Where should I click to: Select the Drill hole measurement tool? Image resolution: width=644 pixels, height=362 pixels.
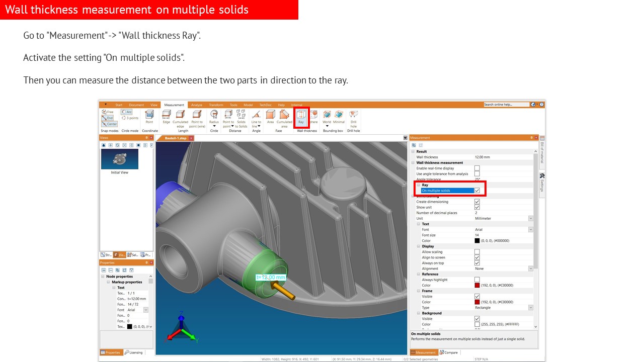pos(353,119)
